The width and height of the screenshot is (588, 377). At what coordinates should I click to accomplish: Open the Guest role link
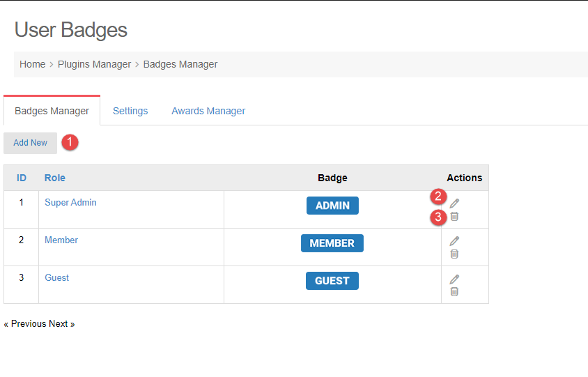[57, 278]
